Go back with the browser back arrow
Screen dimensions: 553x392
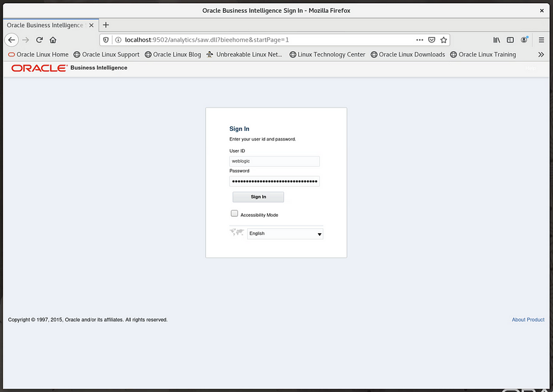(11, 40)
